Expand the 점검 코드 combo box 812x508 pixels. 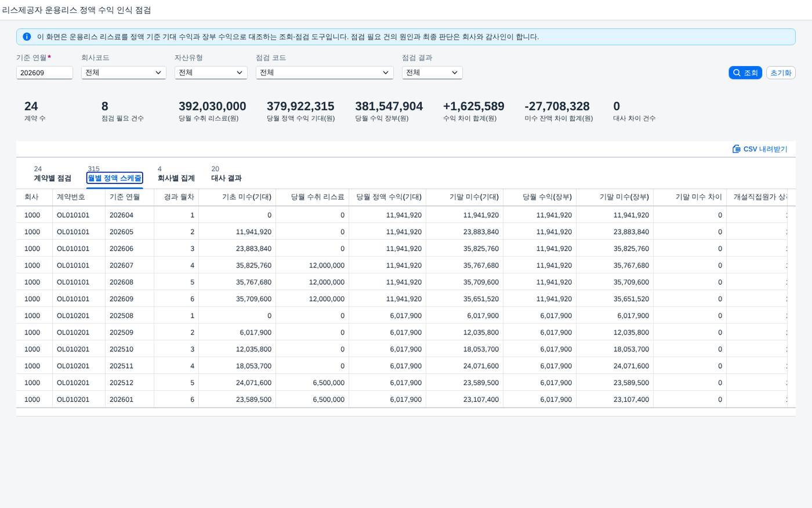pyautogui.click(x=325, y=73)
